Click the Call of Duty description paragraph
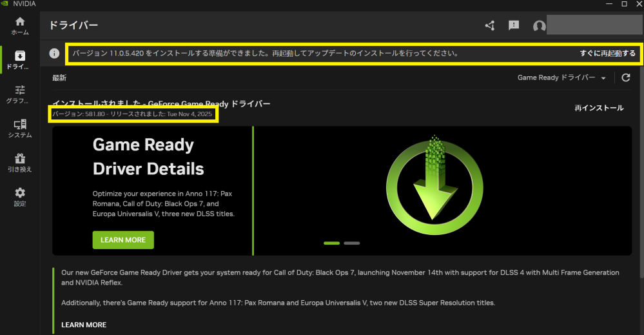 click(x=340, y=278)
